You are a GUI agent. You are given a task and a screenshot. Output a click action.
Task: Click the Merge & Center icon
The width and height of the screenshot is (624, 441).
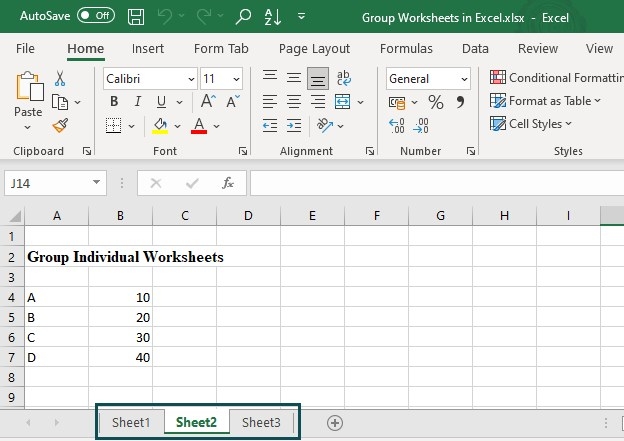click(343, 102)
